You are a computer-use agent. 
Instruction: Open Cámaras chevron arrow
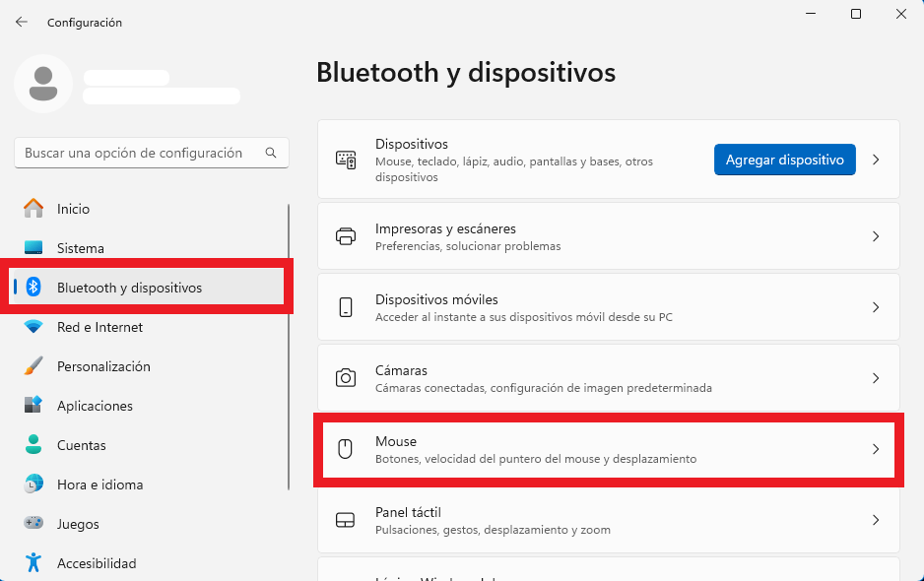tap(876, 378)
